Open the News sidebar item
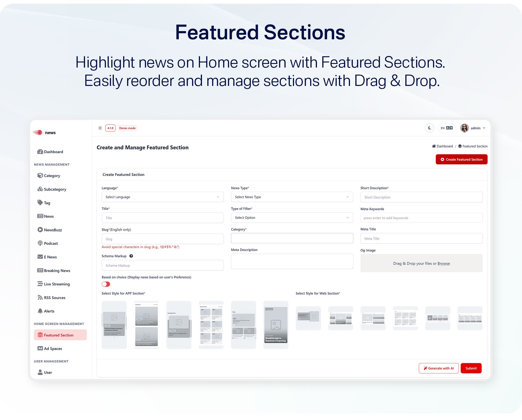 click(x=45, y=216)
